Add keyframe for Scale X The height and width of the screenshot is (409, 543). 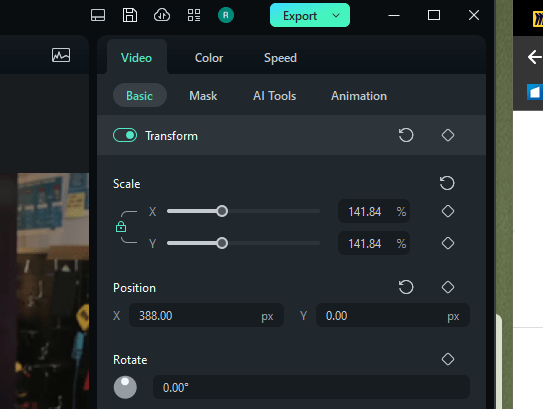[448, 211]
